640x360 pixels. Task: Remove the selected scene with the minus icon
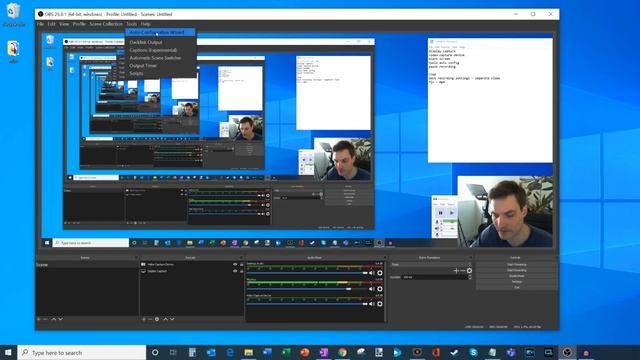[46, 319]
